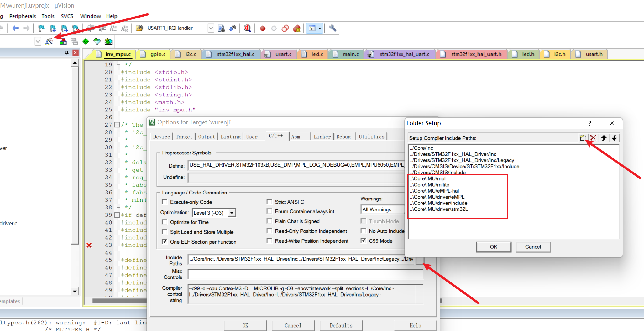Switch to the Debug options tab
This screenshot has height=331, width=644.
pyautogui.click(x=343, y=137)
